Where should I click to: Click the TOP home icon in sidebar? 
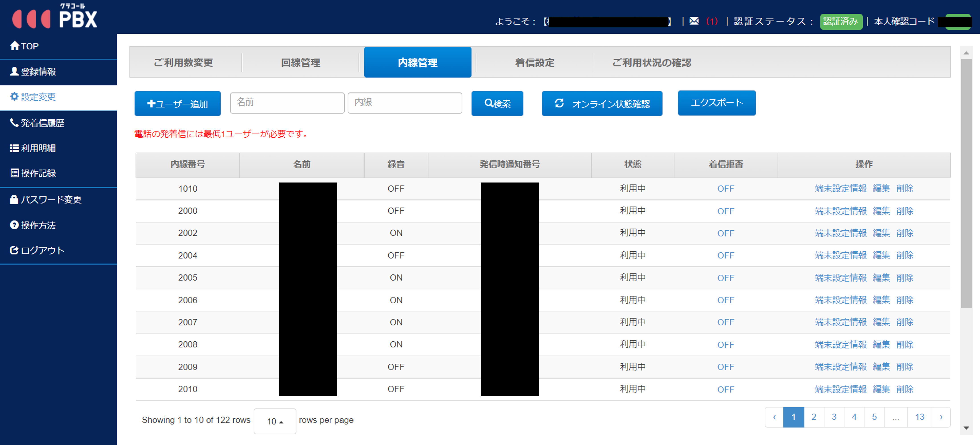click(14, 46)
